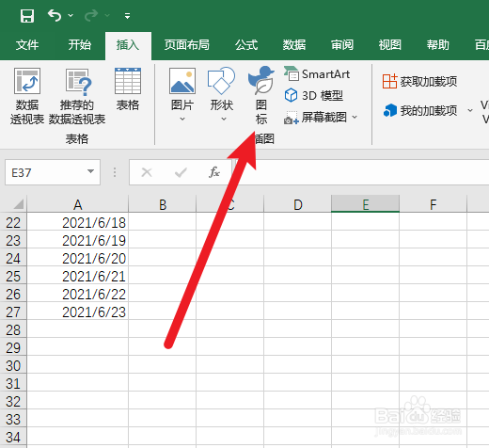Screen dimensions: 489x448
Task: Click the formula bar Enter checkmark icon
Action: (181, 172)
